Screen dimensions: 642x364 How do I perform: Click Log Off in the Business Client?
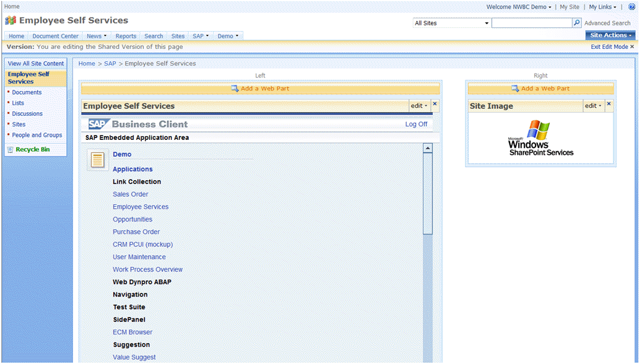pyautogui.click(x=415, y=124)
